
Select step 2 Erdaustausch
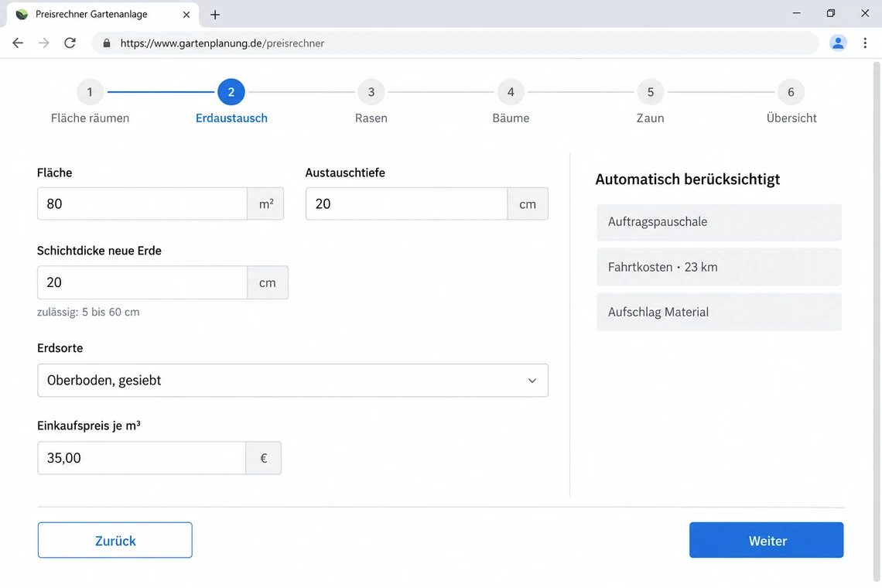231,102
